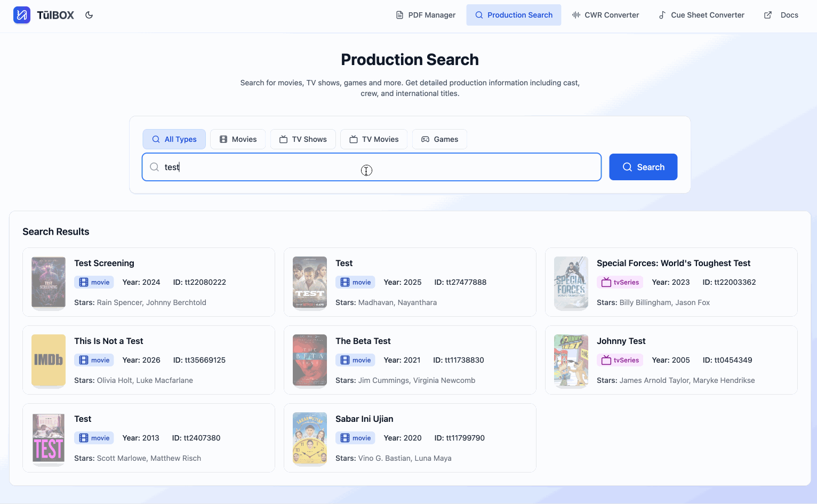Click the TūlBOX logo icon
Screen dimensions: 817x504
(x=22, y=14)
